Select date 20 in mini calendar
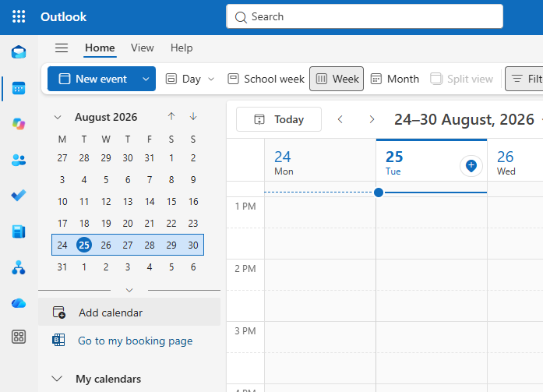Viewport: 543px width, 392px height. [x=128, y=224]
